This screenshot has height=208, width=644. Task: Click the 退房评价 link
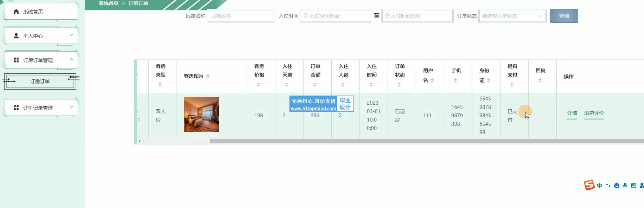click(594, 113)
